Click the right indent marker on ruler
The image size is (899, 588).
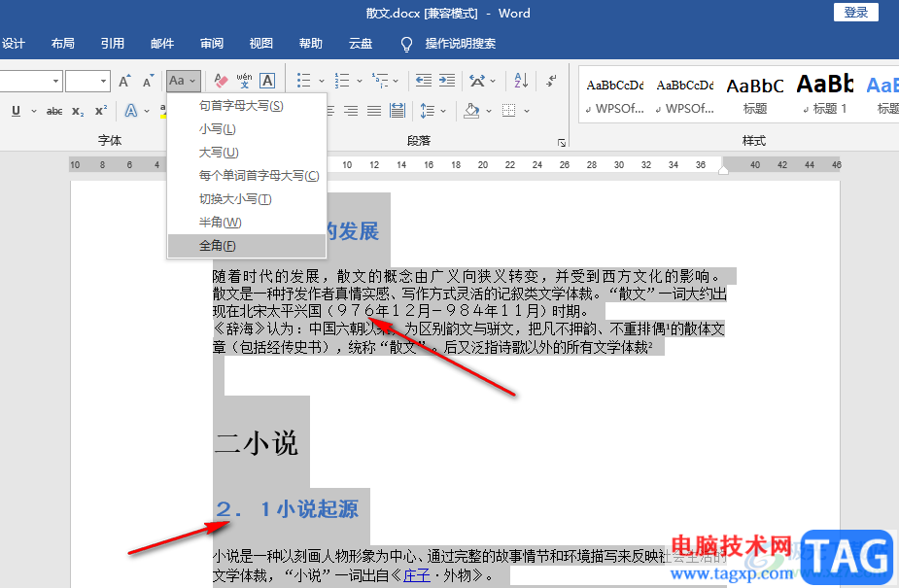[723, 170]
